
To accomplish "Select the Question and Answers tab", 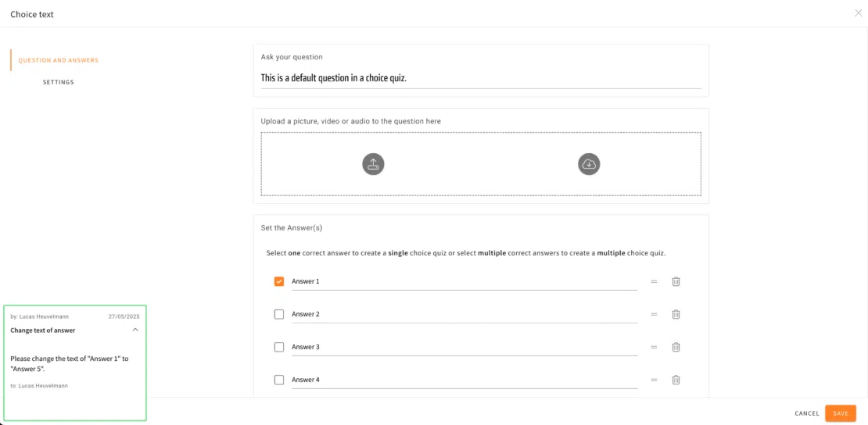I will (59, 60).
